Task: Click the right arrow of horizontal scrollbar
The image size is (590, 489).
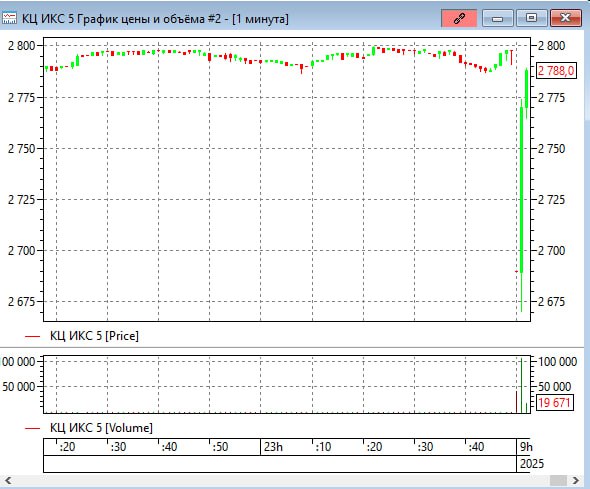Action: pos(576,480)
